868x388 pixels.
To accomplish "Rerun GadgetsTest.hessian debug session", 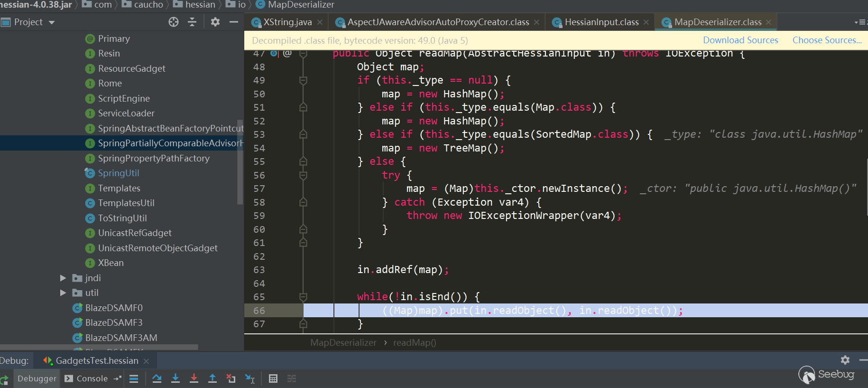I will [4, 379].
